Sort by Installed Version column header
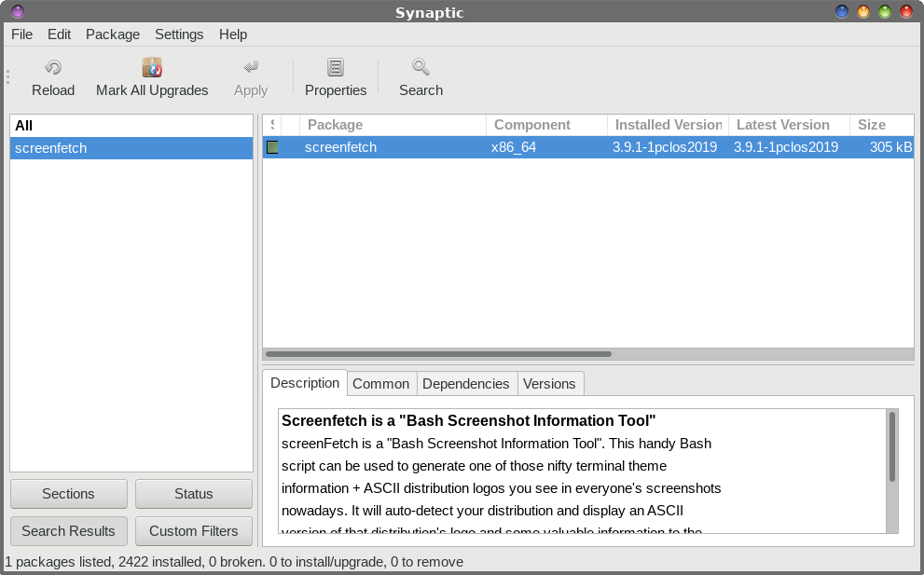The image size is (924, 575). click(x=668, y=125)
